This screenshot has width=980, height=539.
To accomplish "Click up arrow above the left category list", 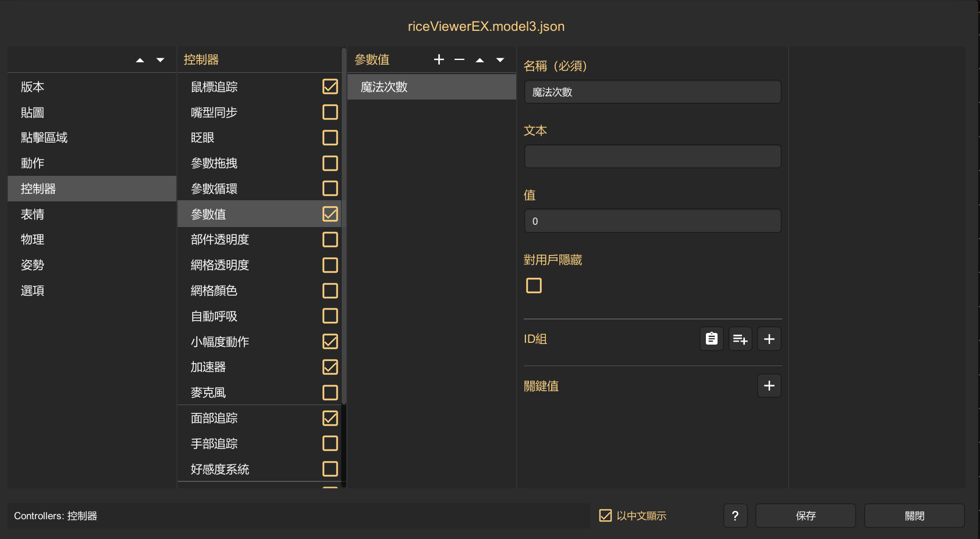I will (x=140, y=60).
